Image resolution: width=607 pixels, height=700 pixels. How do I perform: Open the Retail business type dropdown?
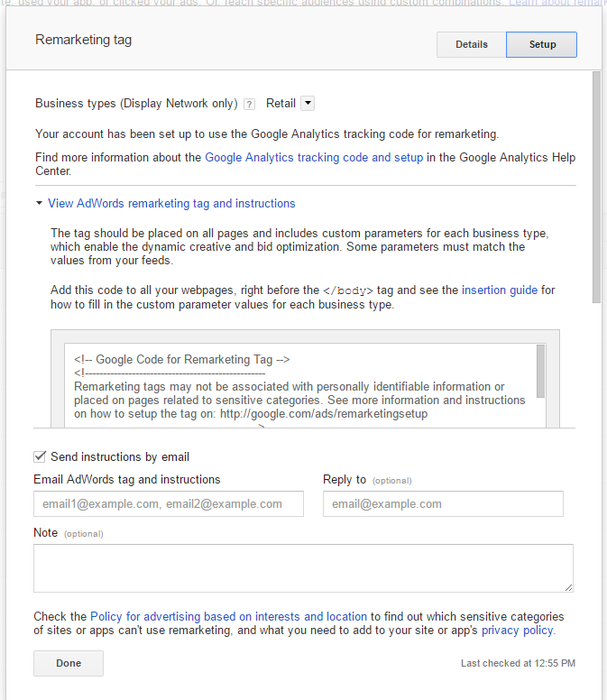(308, 103)
